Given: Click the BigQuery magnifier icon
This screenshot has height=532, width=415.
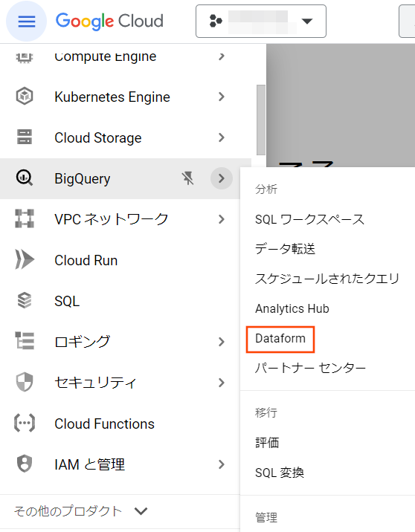Looking at the screenshot, I should 25,178.
